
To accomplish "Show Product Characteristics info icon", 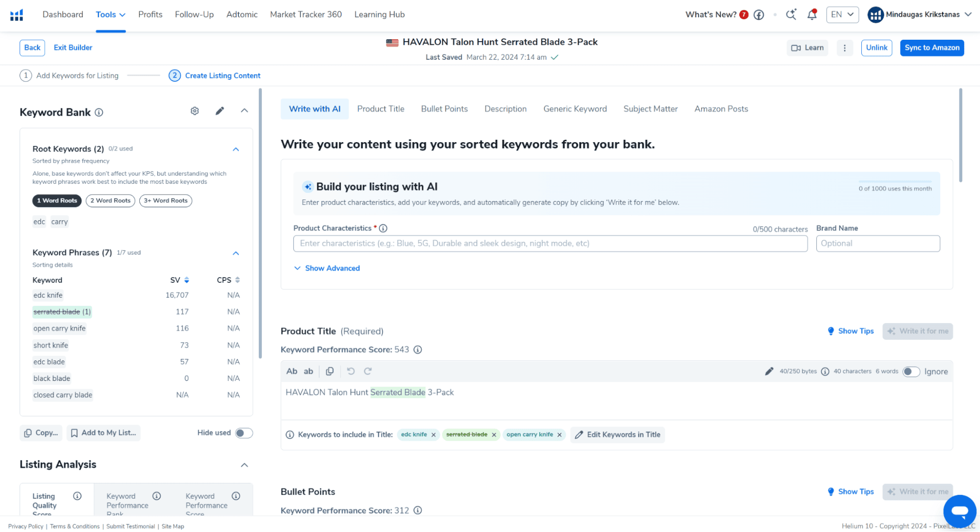I will pos(383,228).
